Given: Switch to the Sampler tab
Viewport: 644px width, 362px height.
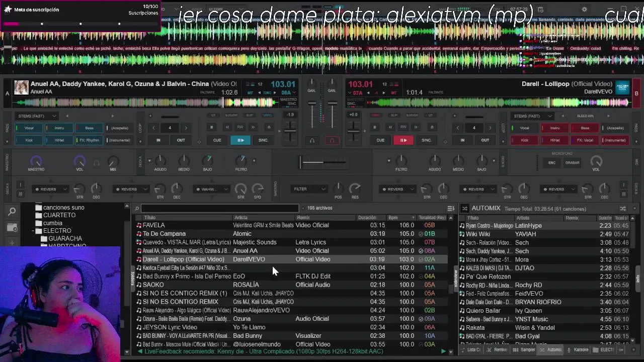Looking at the screenshot, I should pos(524,350).
